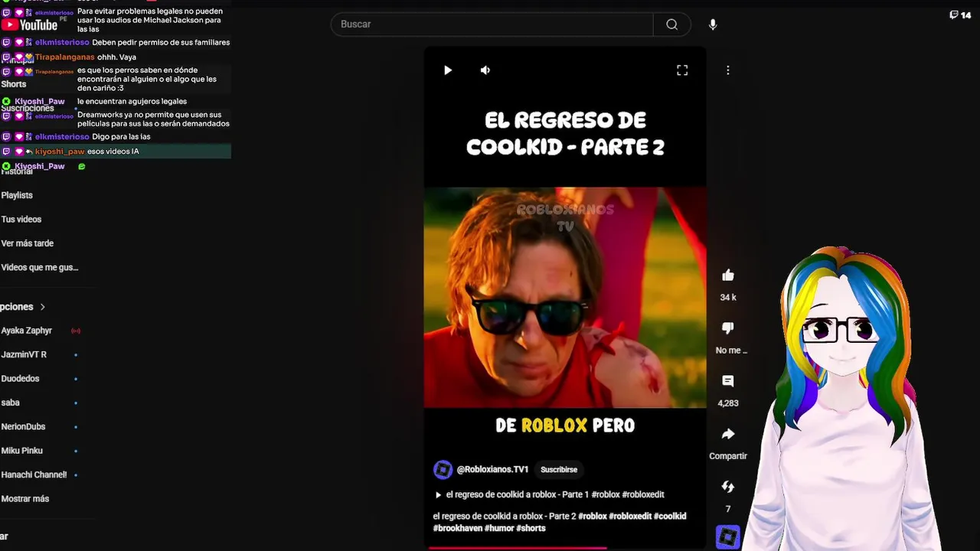Viewport: 980px width, 551px height.
Task: Open the #brookhaven hashtag
Action: 458,528
